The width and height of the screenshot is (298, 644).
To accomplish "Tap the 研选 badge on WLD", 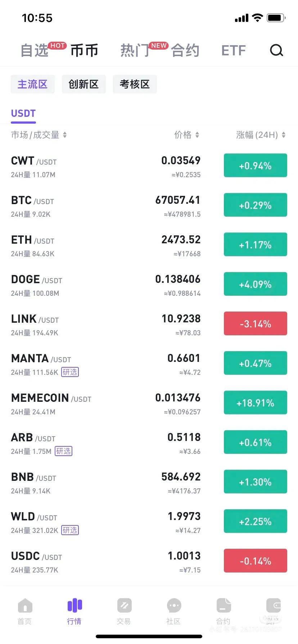I will [x=70, y=530].
